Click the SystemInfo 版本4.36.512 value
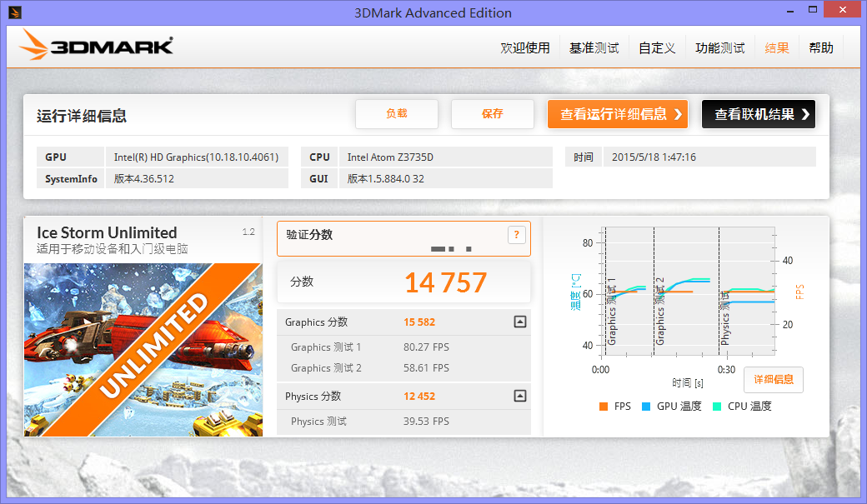Image resolution: width=867 pixels, height=504 pixels. pyautogui.click(x=196, y=178)
